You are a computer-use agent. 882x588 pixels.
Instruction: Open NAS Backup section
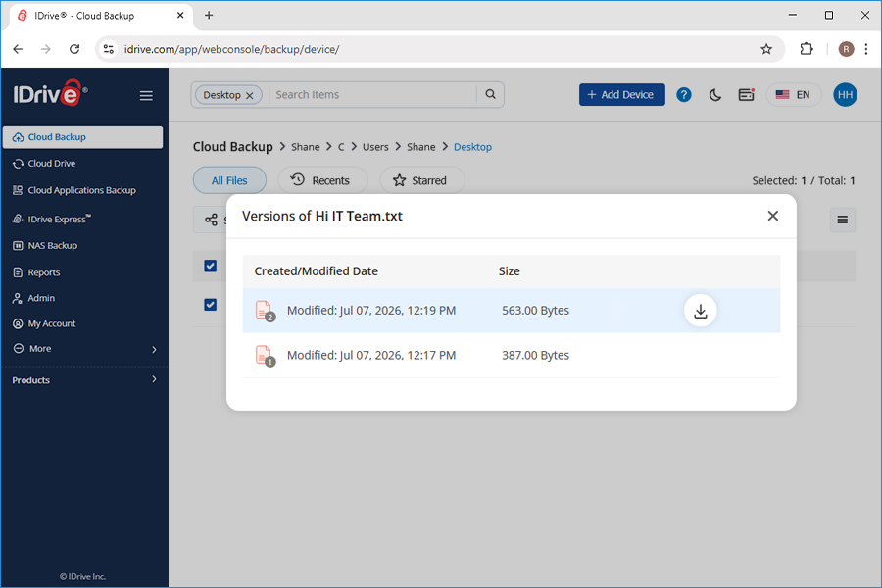(53, 245)
